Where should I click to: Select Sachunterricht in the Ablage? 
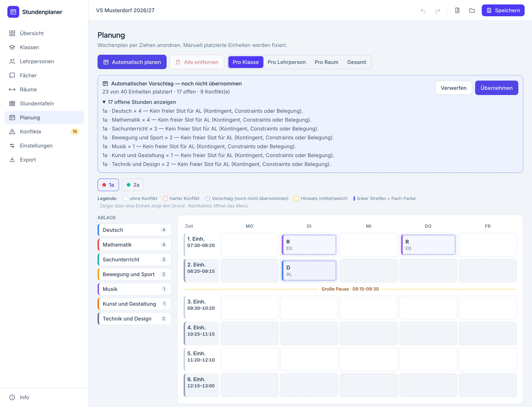click(134, 260)
